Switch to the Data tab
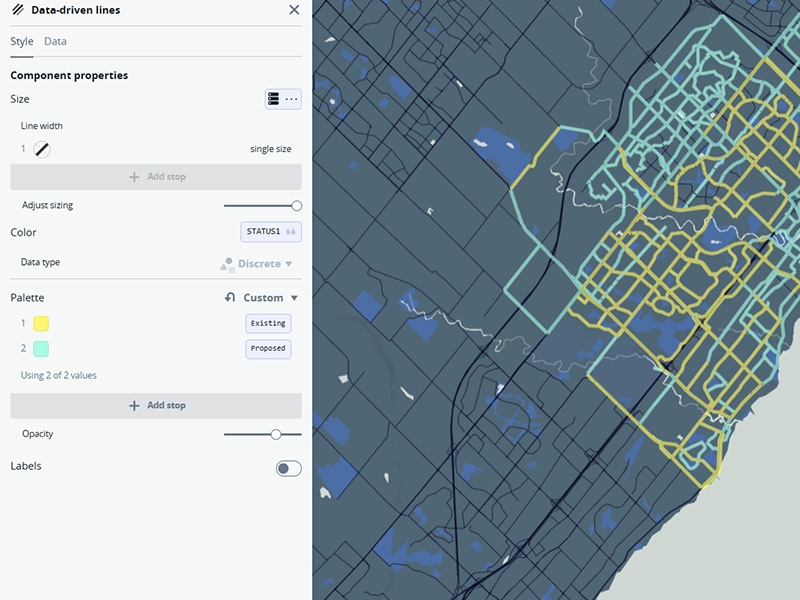Screen dimensions: 800x600 55,41
